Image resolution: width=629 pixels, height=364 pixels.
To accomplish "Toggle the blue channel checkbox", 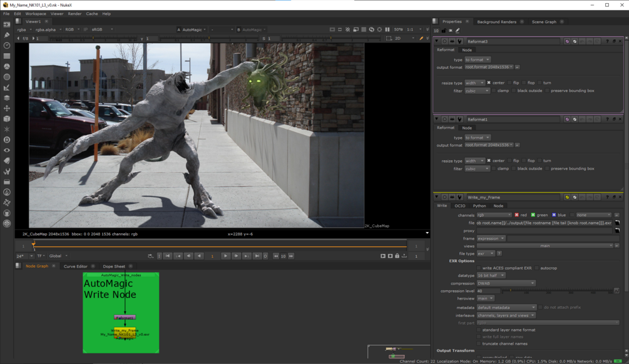I will coord(554,215).
